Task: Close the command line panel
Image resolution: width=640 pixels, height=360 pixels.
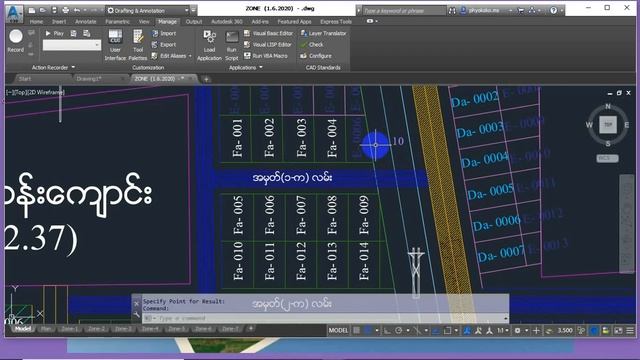Action: (x=137, y=304)
